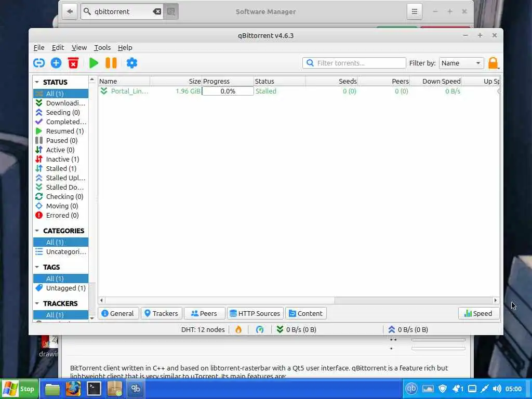Open the Edit menu
This screenshot has width=532, height=399.
pyautogui.click(x=58, y=47)
